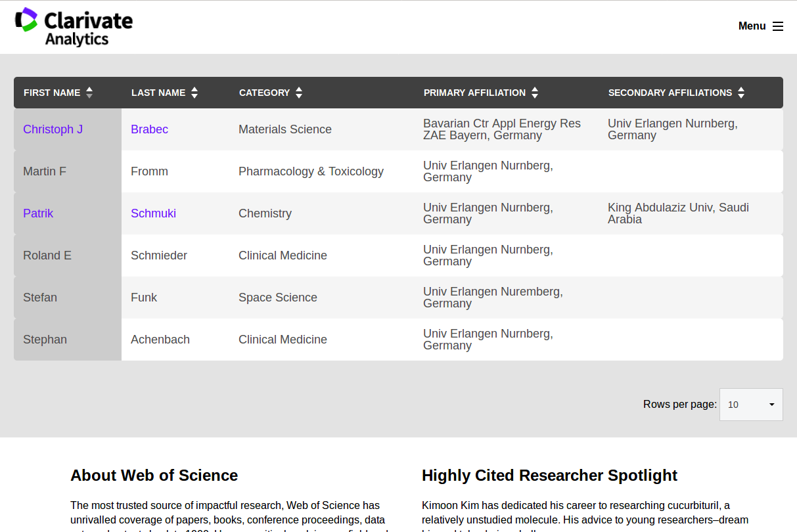
Task: Open the hamburger Menu icon
Action: pyautogui.click(x=778, y=26)
